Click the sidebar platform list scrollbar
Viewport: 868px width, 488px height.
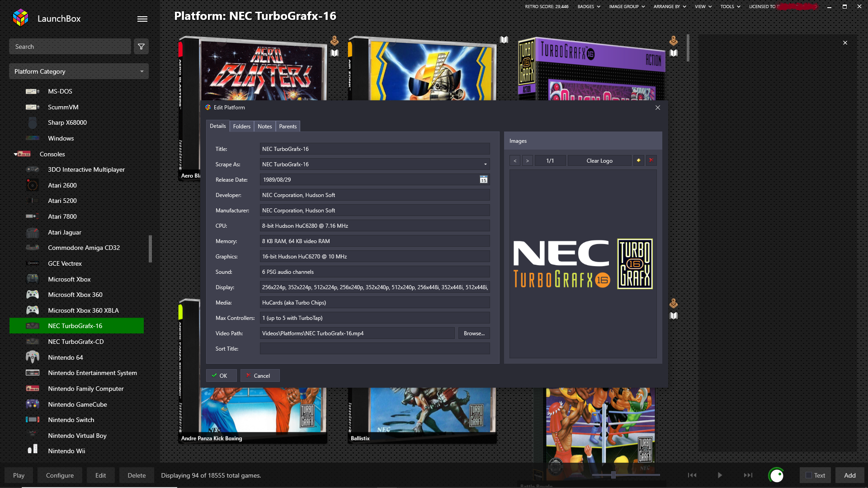[150, 249]
